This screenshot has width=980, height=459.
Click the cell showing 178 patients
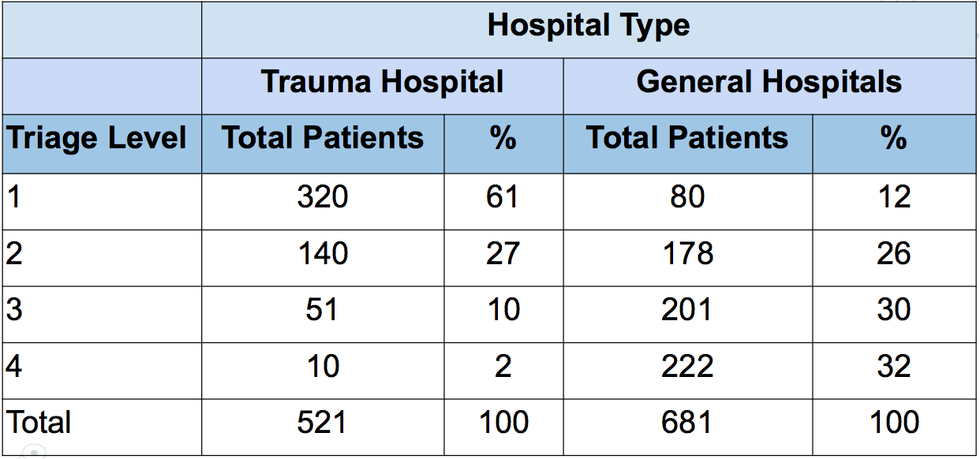(x=687, y=254)
